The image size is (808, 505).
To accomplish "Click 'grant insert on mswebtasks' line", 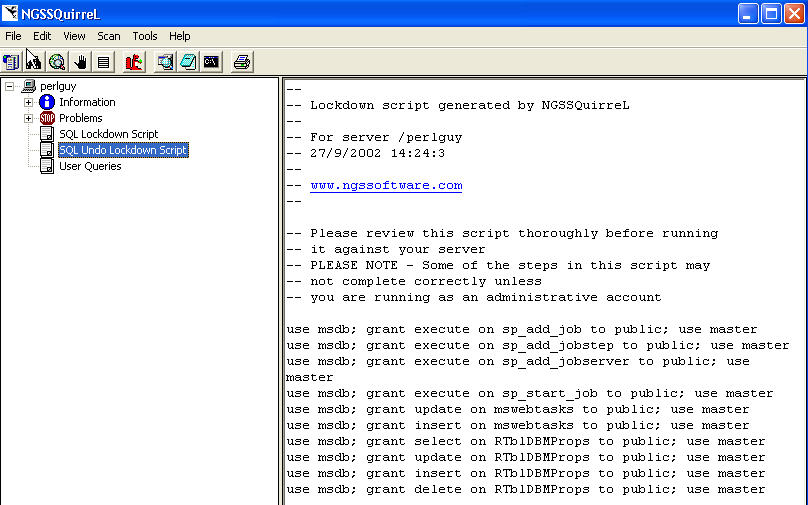I will [x=517, y=425].
